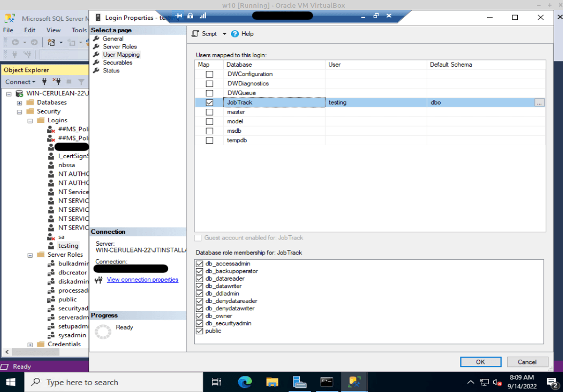Screen dimensions: 563x392
Task: Collapse the Server Roles folder
Action: coord(30,255)
